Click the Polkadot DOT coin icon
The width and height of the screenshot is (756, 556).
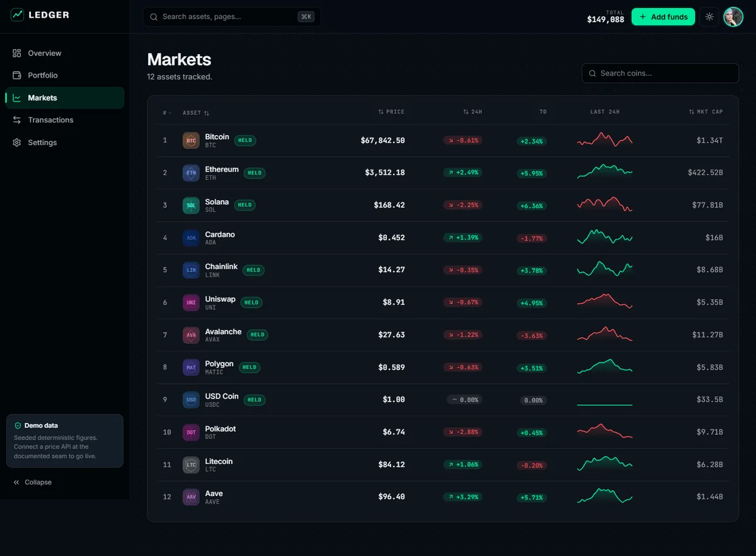191,432
